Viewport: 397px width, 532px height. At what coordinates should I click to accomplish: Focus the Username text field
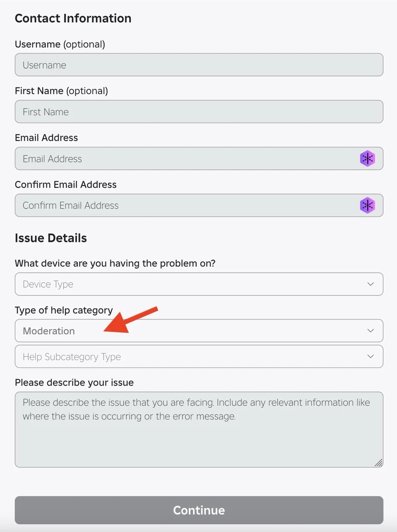199,65
